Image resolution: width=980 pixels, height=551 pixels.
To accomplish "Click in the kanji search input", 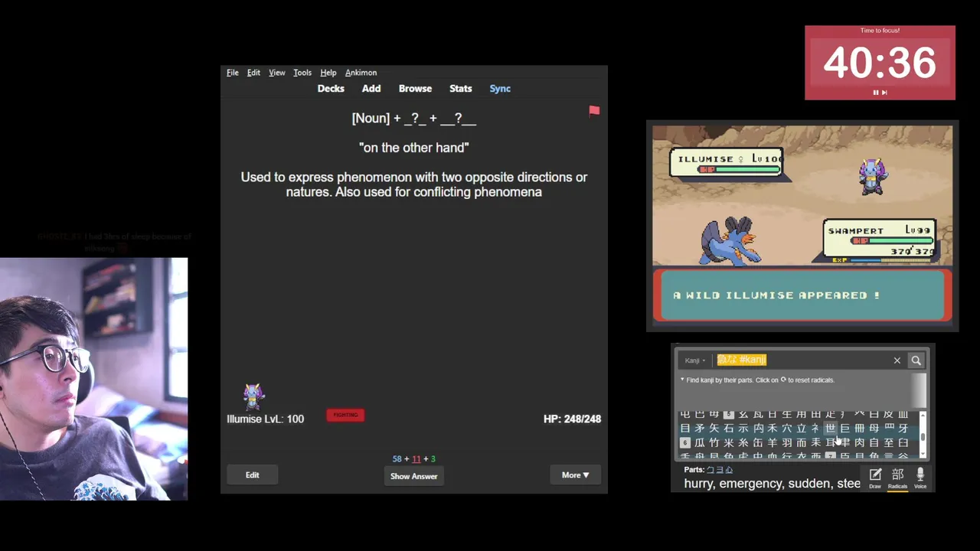I will click(x=802, y=360).
